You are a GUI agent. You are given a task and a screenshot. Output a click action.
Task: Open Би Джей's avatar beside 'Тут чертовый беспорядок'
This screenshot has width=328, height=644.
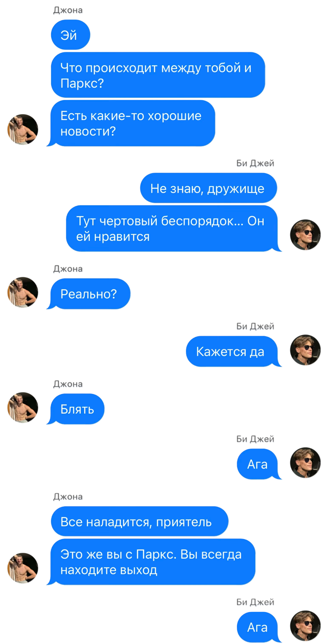(305, 235)
